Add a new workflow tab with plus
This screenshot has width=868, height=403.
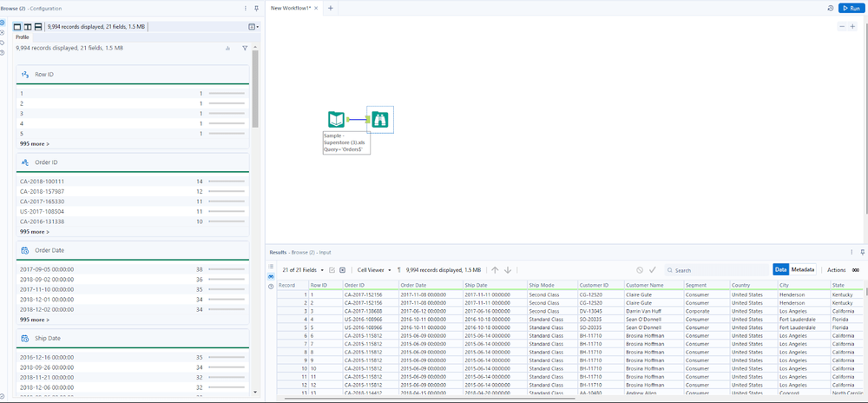330,8
